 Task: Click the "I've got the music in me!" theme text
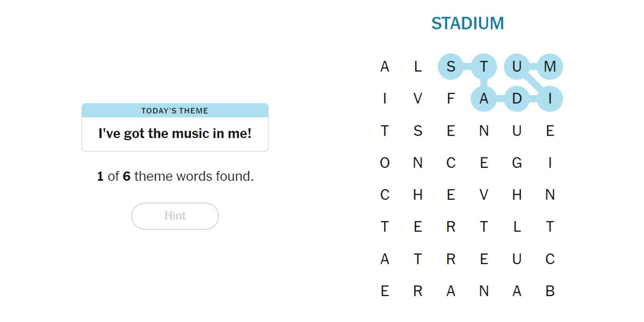pos(175,133)
